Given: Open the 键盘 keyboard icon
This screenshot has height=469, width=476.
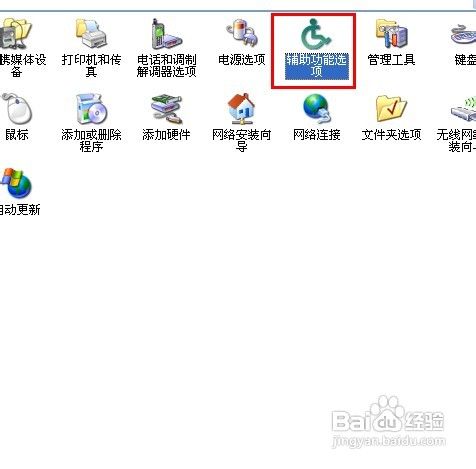Looking at the screenshot, I should [464, 34].
